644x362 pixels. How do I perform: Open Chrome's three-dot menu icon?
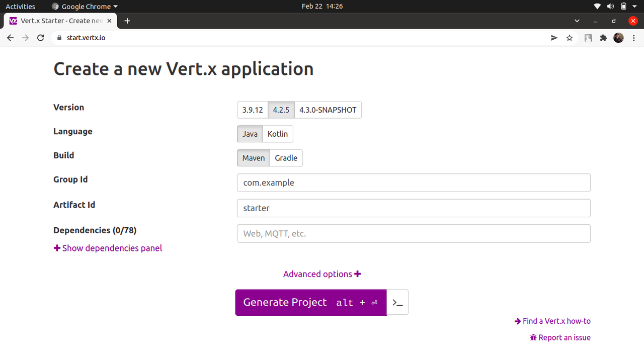point(634,37)
